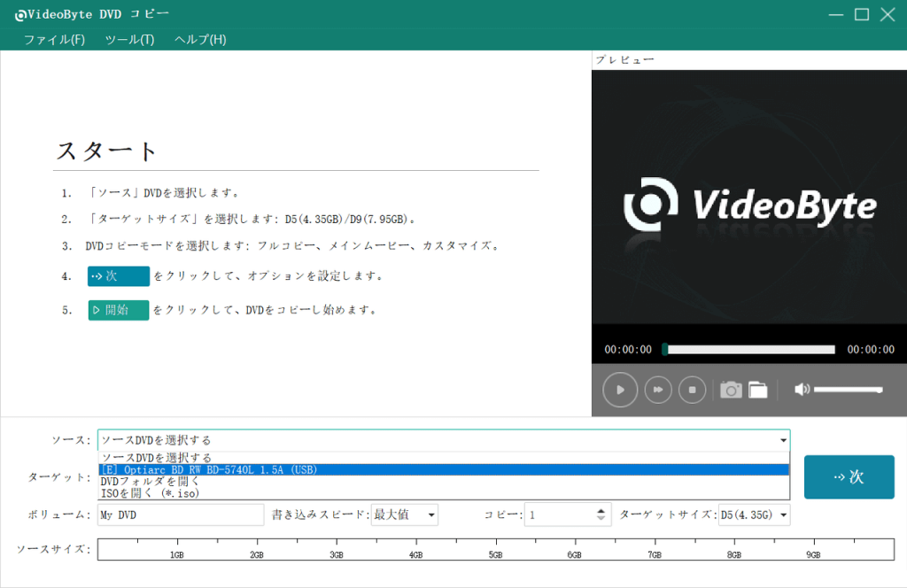Open the ターゲットサイズ dropdown
This screenshot has height=588, width=907.
[781, 514]
